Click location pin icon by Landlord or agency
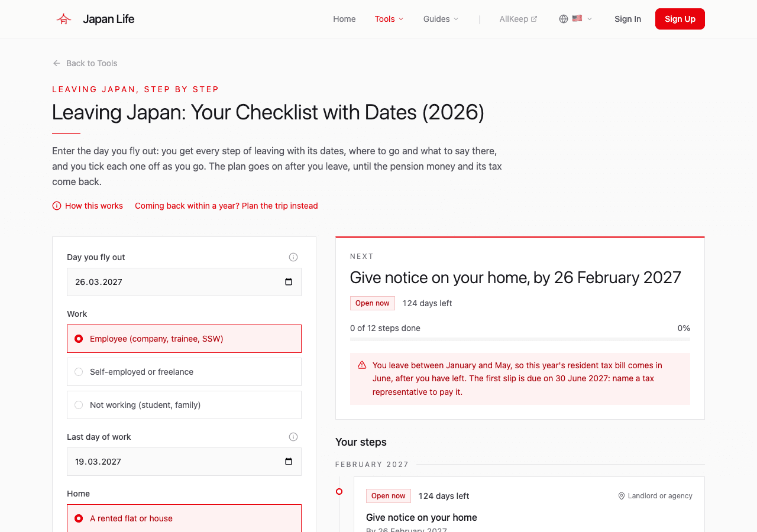757x532 pixels. (622, 496)
